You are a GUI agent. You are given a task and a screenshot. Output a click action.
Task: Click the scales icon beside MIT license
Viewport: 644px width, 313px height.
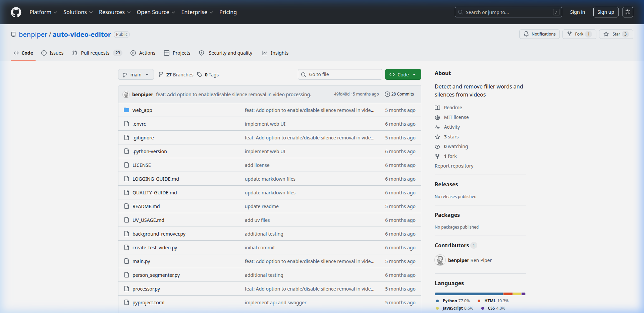(437, 117)
